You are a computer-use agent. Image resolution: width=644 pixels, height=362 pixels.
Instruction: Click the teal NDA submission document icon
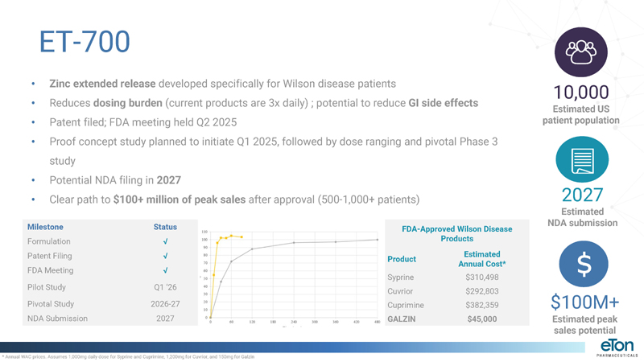pyautogui.click(x=579, y=162)
